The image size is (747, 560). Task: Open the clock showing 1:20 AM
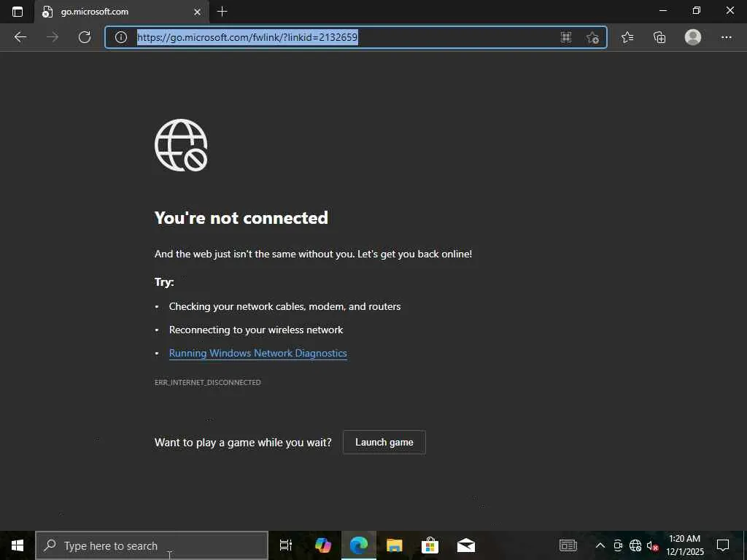click(x=684, y=545)
